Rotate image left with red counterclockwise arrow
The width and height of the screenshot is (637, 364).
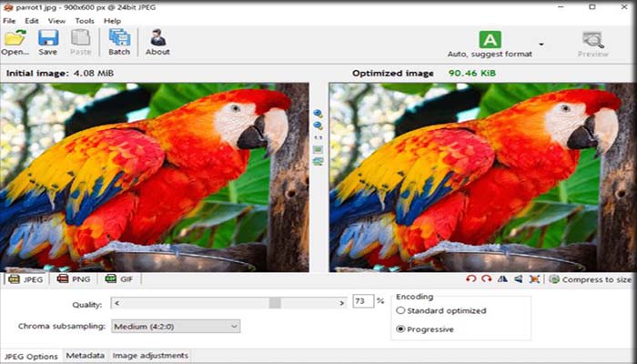click(x=470, y=279)
